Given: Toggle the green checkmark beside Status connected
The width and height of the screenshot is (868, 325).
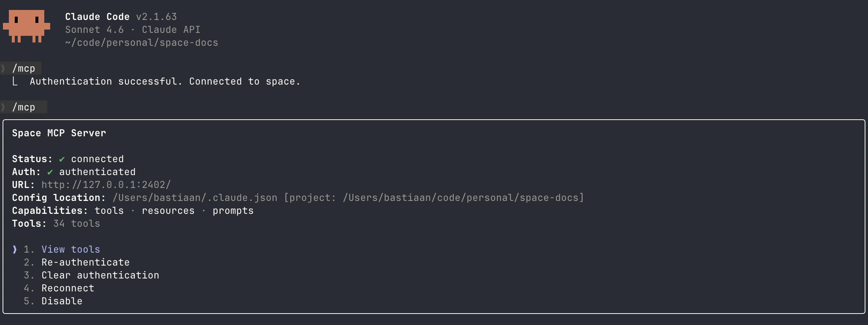Looking at the screenshot, I should pos(62,159).
